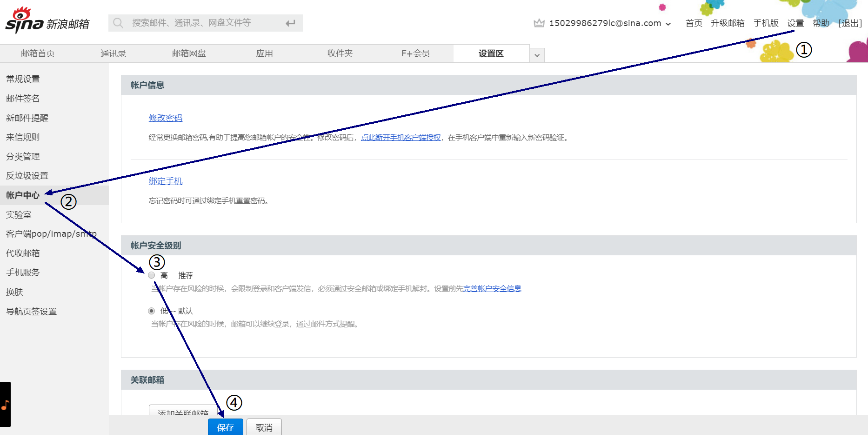Open the 绑定手机 link
This screenshot has height=439, width=868.
pos(165,181)
